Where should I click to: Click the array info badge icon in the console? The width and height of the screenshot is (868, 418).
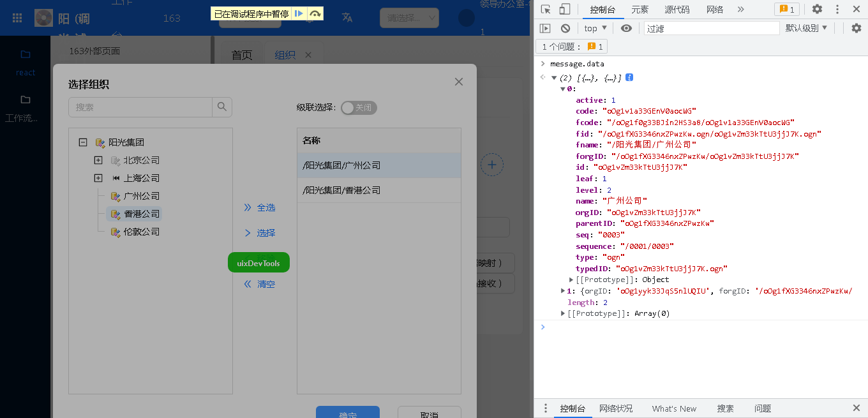coord(629,78)
